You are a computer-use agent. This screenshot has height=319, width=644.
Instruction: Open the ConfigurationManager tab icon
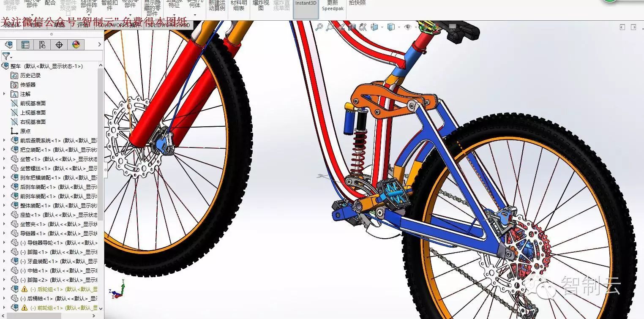point(42,45)
